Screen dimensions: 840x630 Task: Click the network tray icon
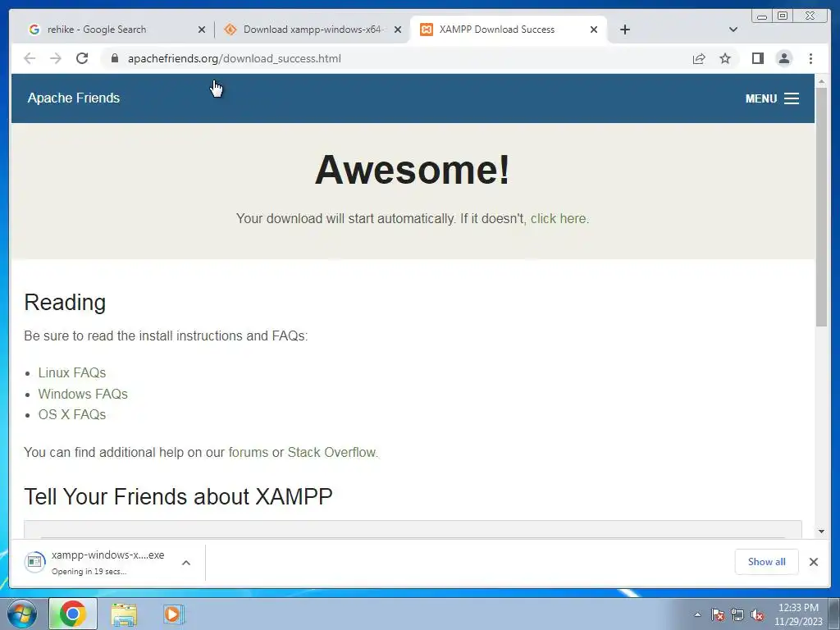(737, 615)
